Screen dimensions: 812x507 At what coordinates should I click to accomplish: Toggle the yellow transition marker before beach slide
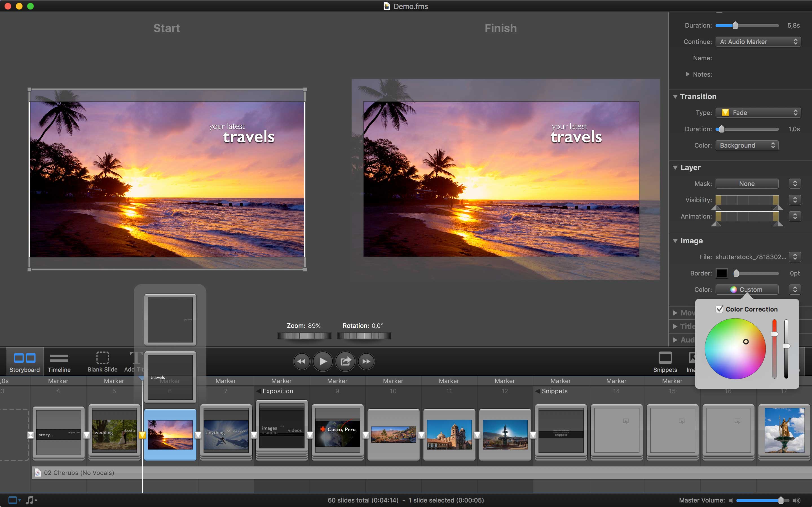[142, 435]
